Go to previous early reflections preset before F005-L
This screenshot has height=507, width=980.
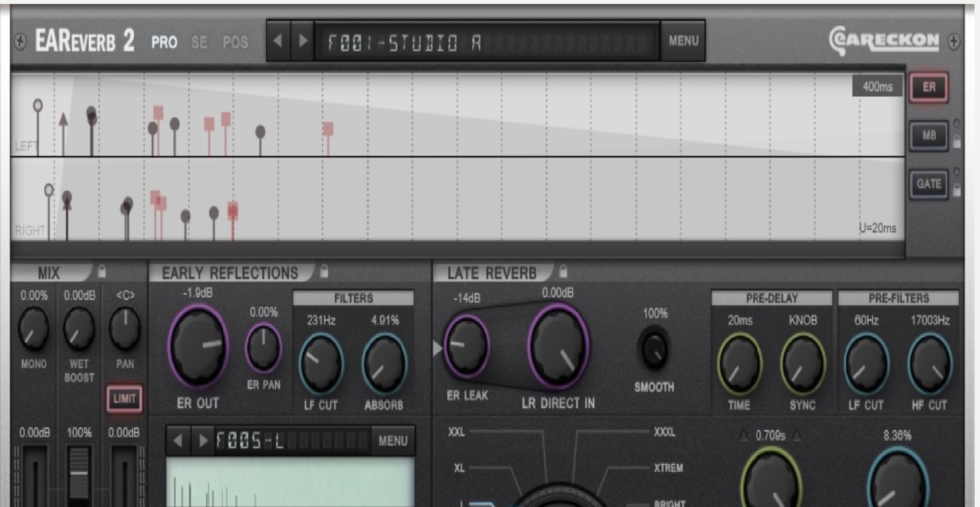click(x=177, y=441)
